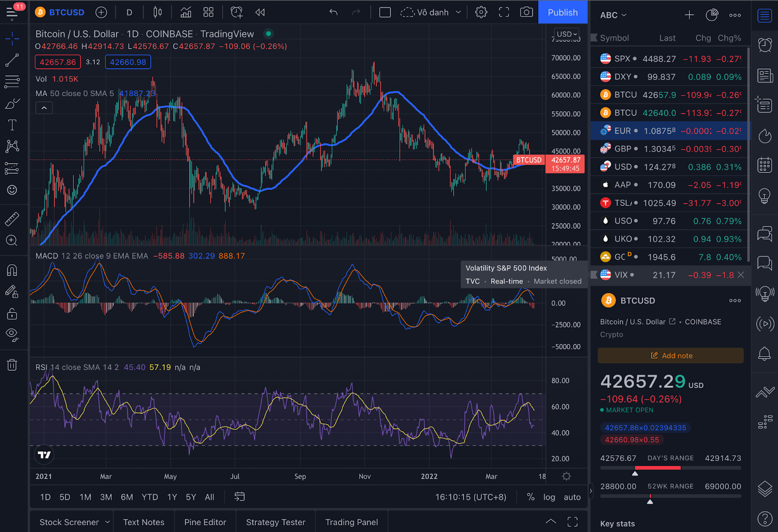Viewport: 778px width, 532px height.
Task: Remove all drawings with the trash icon
Action: [x=12, y=365]
